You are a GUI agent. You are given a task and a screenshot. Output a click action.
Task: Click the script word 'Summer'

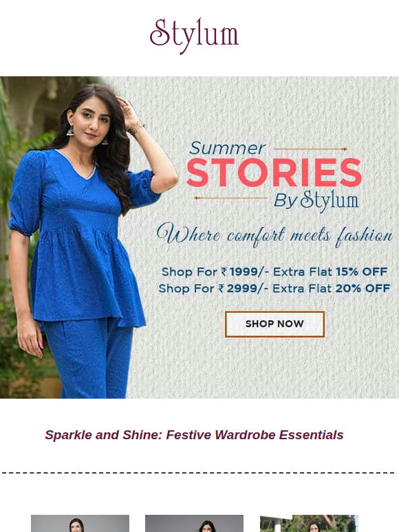point(227,148)
